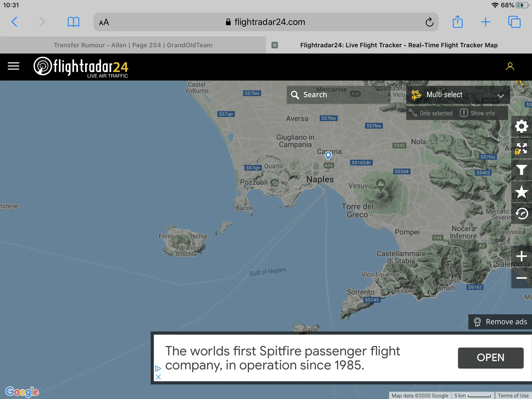Click the fullscreen expand icon with lock
Image resolution: width=532 pixels, height=399 pixels.
(x=521, y=148)
